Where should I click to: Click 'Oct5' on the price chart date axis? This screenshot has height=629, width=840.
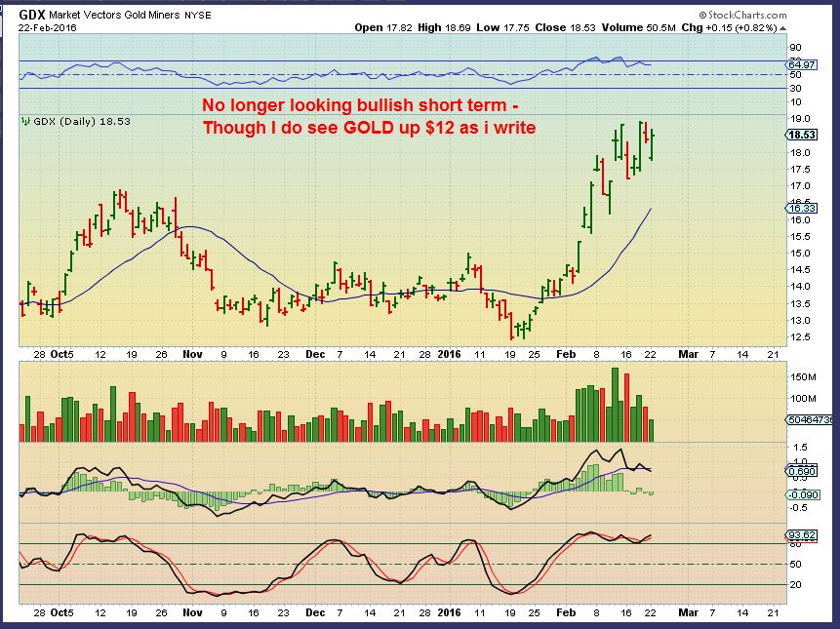62,354
